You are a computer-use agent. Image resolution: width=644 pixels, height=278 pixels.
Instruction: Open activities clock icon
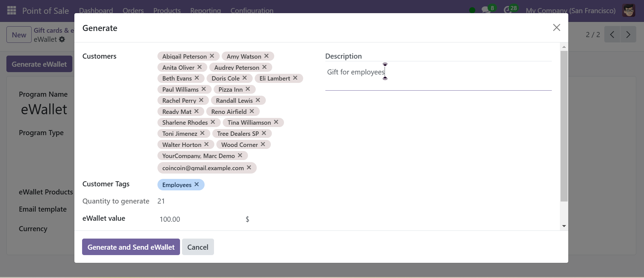(x=507, y=10)
